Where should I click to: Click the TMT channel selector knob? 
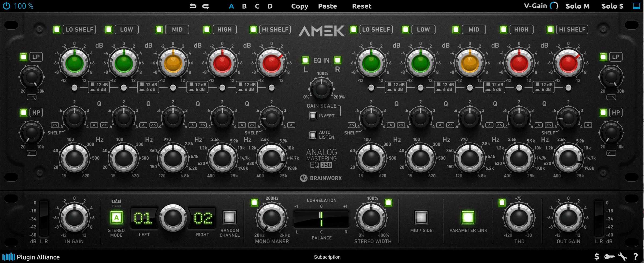(x=173, y=218)
